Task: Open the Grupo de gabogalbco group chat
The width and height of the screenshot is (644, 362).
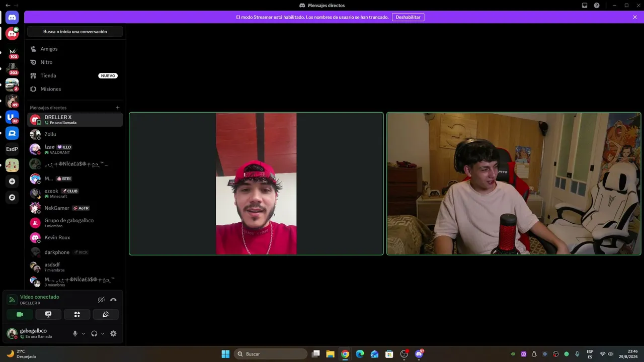Action: 75,223
